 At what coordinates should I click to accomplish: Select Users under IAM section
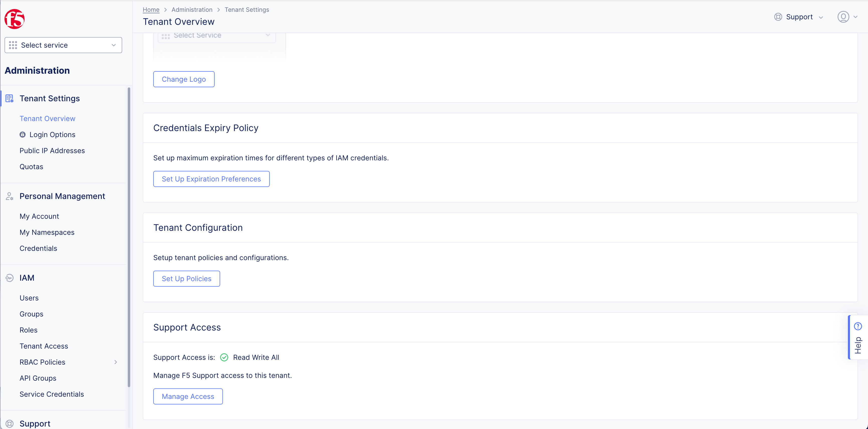(x=29, y=298)
